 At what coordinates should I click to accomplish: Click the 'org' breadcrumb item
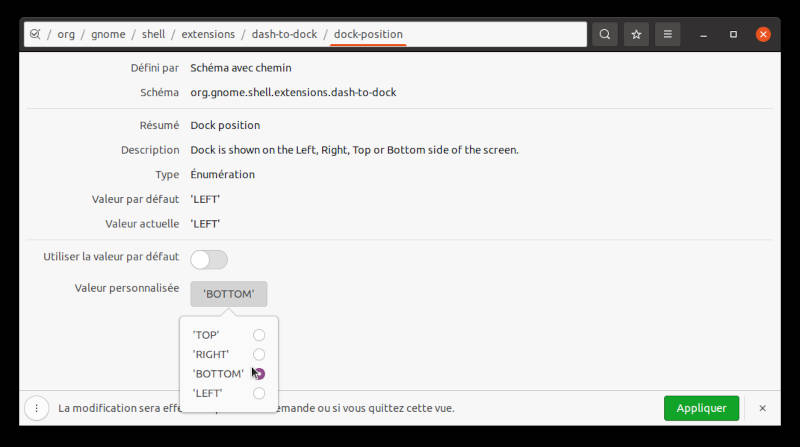click(66, 34)
